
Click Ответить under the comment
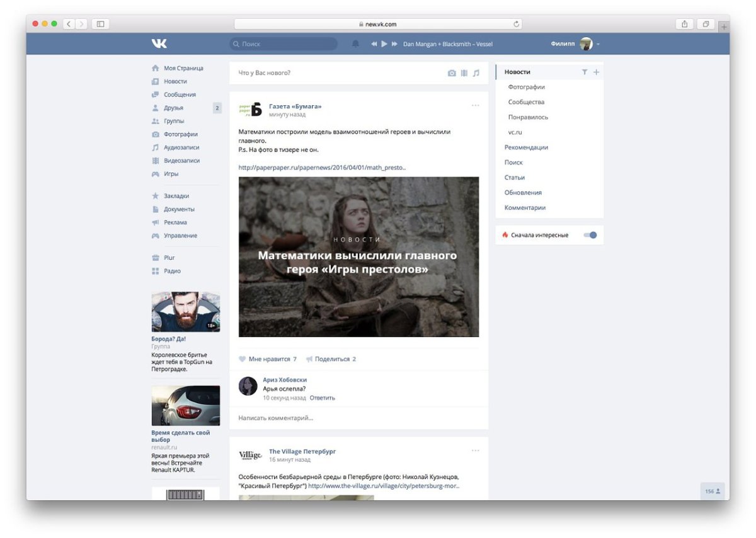[x=323, y=398]
